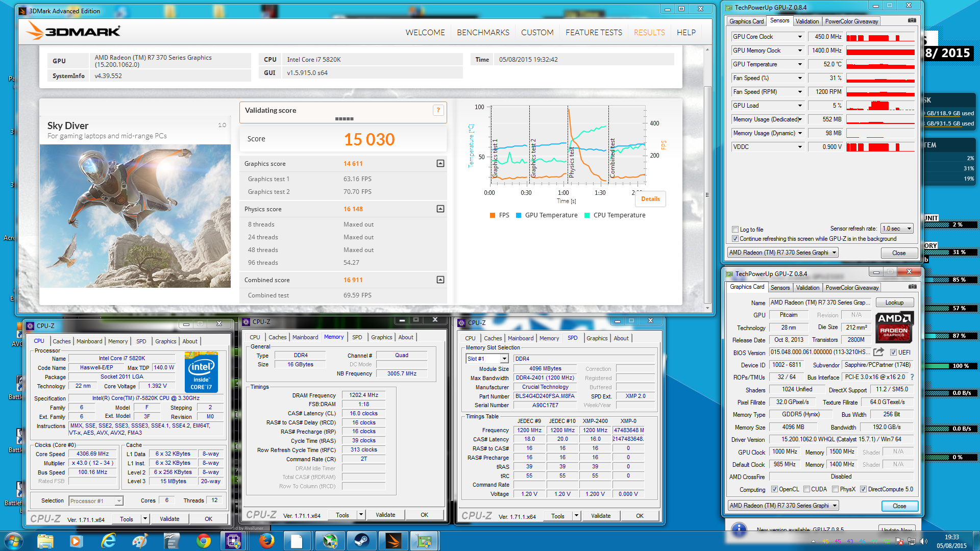Viewport: 980px width, 551px height.
Task: Open the Action Center flag in the tray
Action: click(x=899, y=541)
